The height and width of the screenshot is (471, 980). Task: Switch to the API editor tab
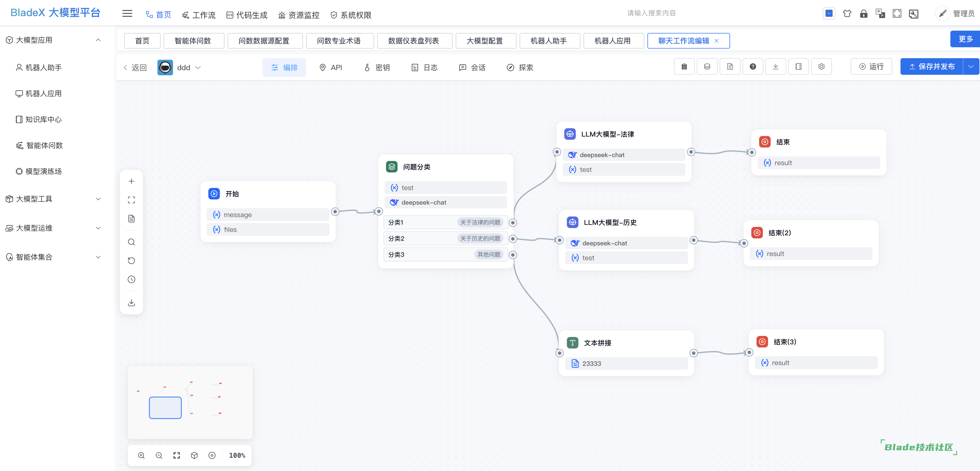coord(330,68)
